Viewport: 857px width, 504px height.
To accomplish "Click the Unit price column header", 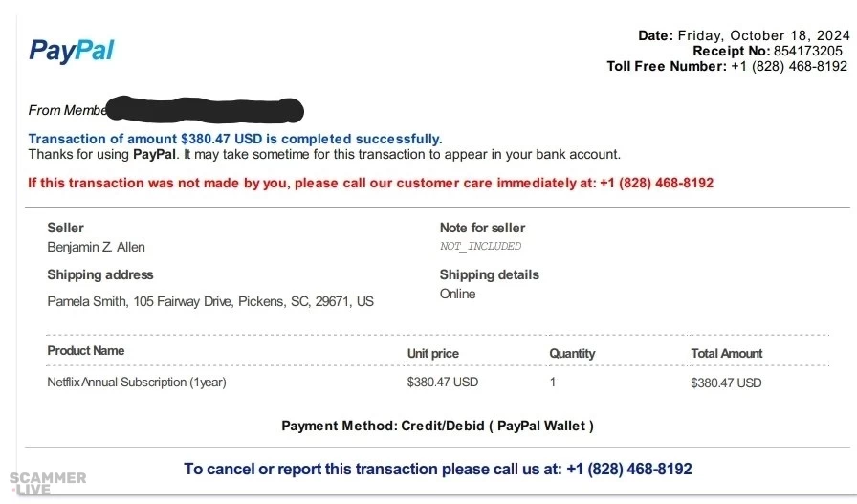I will pos(433,353).
